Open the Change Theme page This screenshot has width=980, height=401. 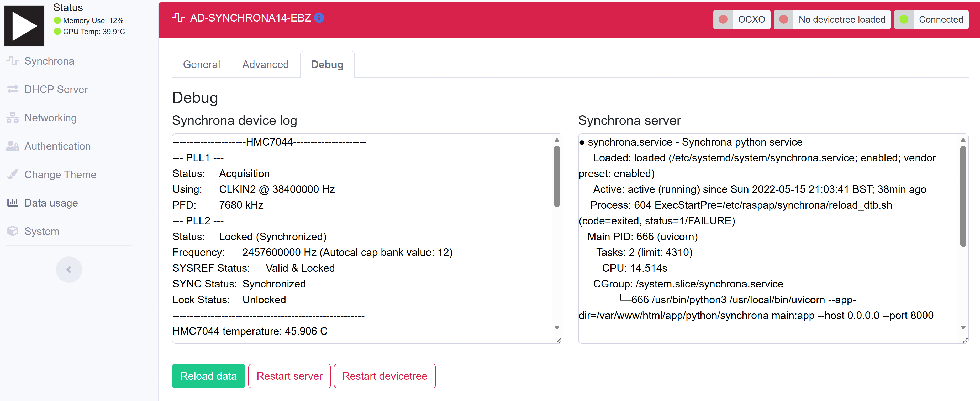pos(60,174)
